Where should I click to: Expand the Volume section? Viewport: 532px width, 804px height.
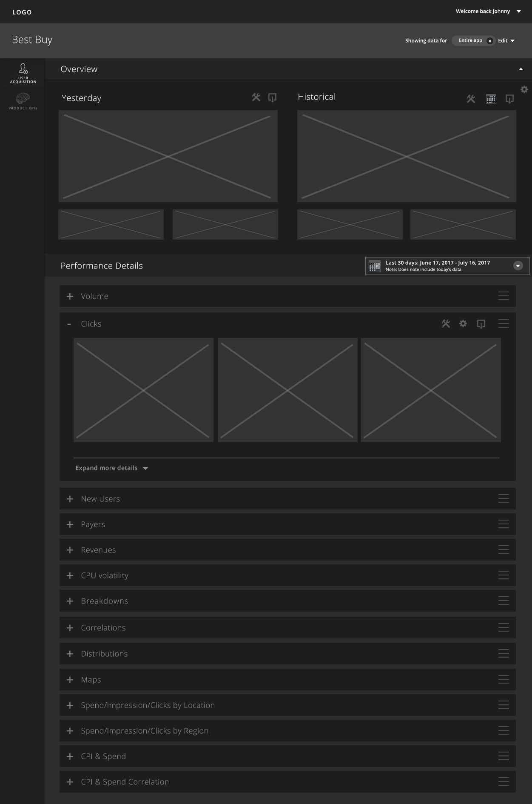70,296
